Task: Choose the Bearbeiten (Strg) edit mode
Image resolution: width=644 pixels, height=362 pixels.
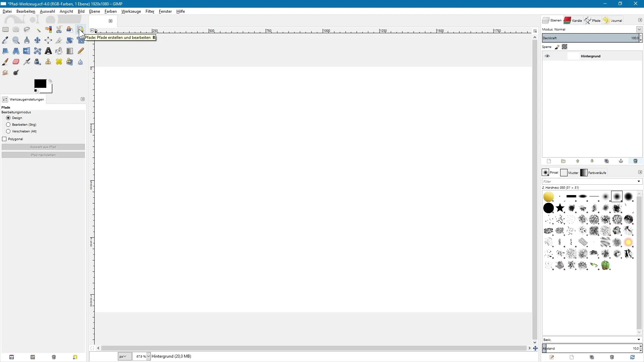Action: pos(8,125)
